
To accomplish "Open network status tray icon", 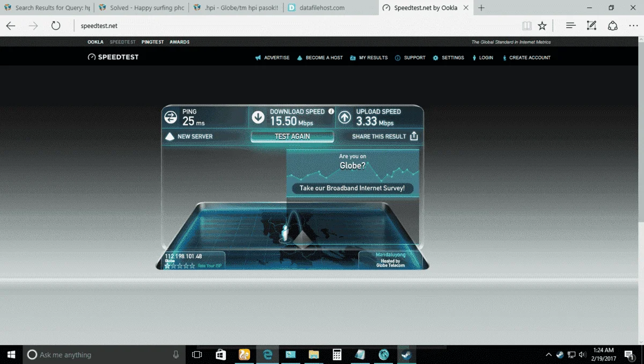I will (572, 354).
